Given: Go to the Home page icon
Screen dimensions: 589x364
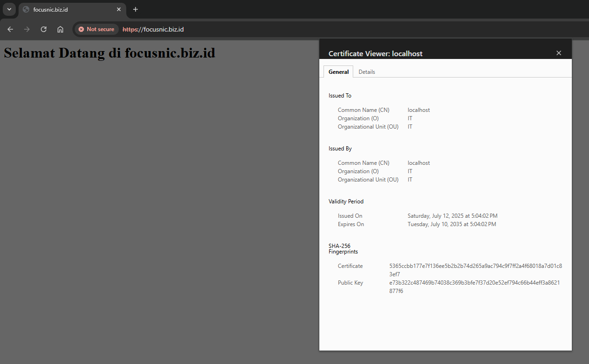Looking at the screenshot, I should (60, 29).
